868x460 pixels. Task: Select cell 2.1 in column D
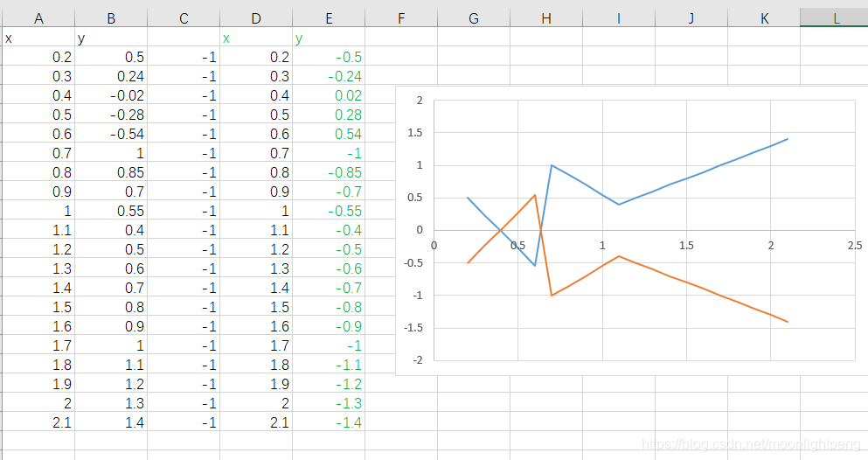point(256,422)
